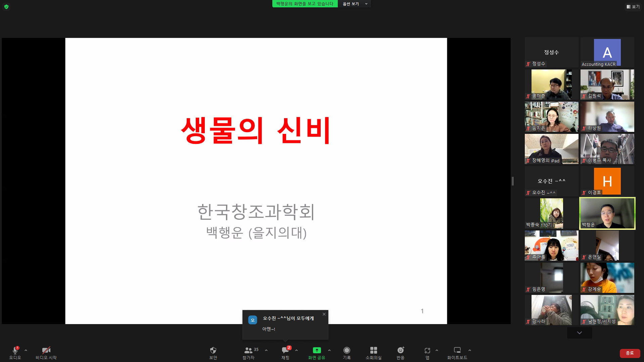Select Accounting KACR participant tile
This screenshot has width=644, height=362.
pos(607,52)
